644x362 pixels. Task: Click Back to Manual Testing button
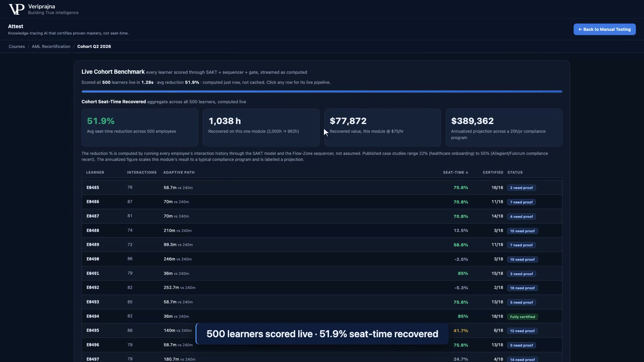[x=604, y=29]
